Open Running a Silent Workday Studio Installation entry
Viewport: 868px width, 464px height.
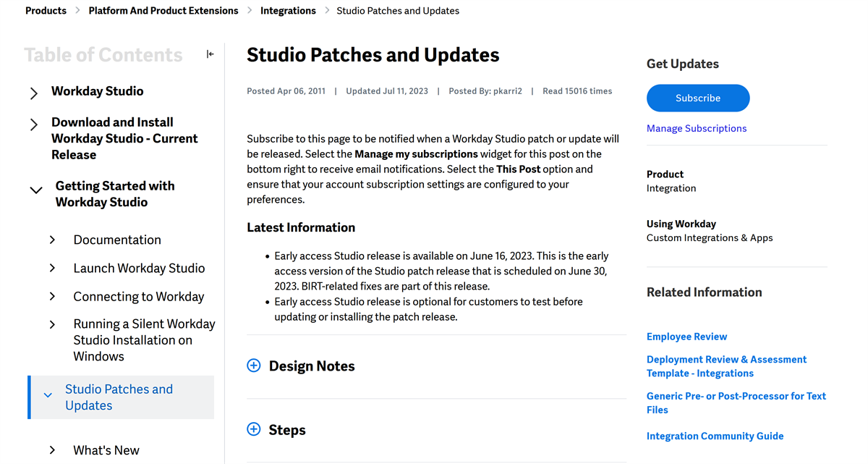[145, 340]
